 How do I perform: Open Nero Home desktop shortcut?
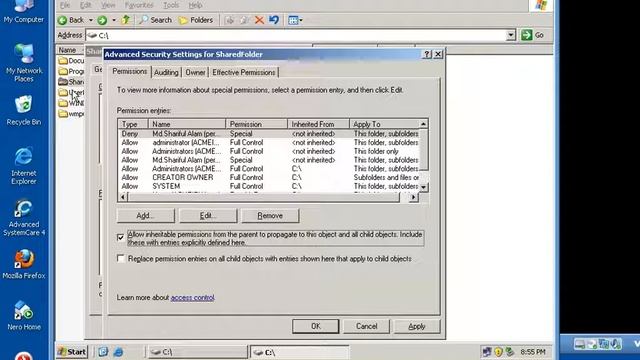(24, 316)
